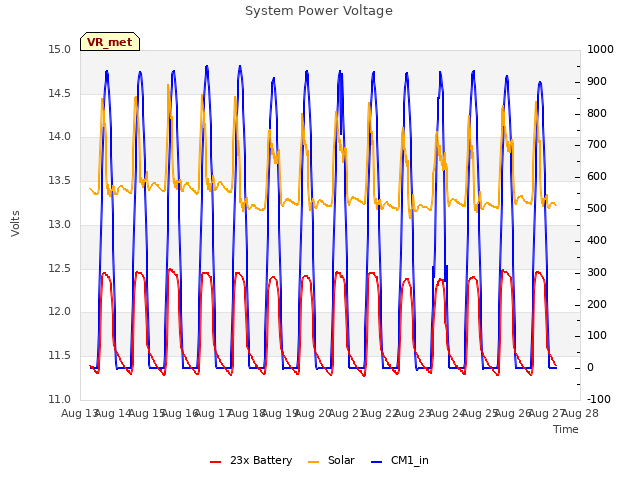The image size is (640, 480).
Task: Click the 400 right axis tick label
Action: click(597, 240)
